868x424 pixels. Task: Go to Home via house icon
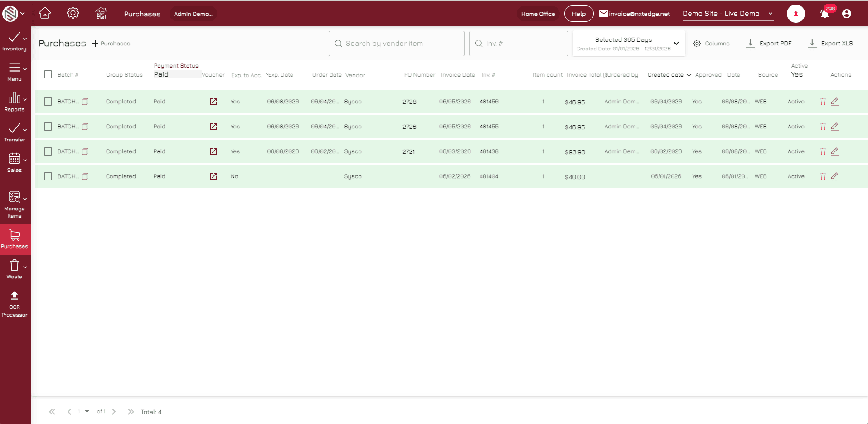pos(45,13)
